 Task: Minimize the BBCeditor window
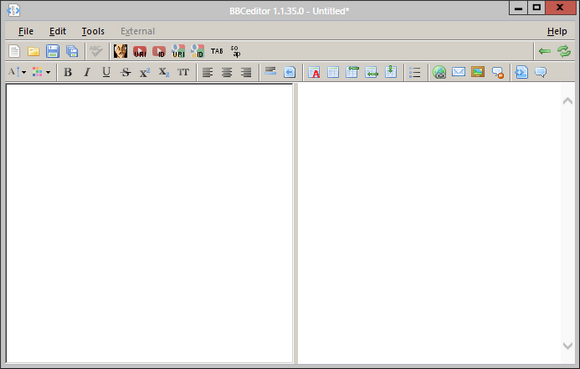[x=519, y=7]
